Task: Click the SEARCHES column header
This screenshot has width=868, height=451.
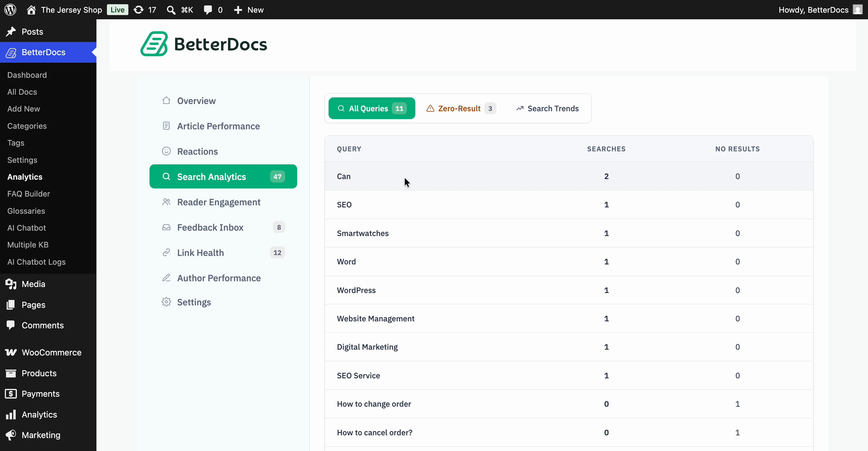Action: pyautogui.click(x=606, y=149)
